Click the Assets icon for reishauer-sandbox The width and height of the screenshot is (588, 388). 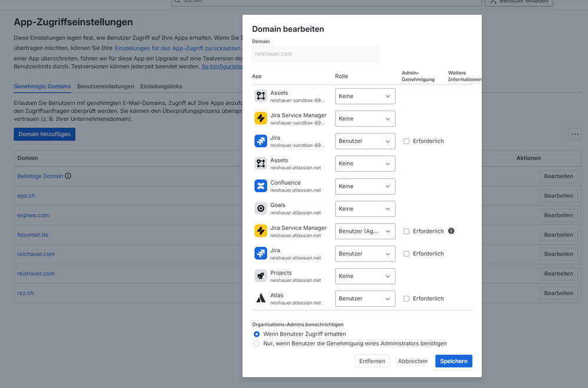261,96
